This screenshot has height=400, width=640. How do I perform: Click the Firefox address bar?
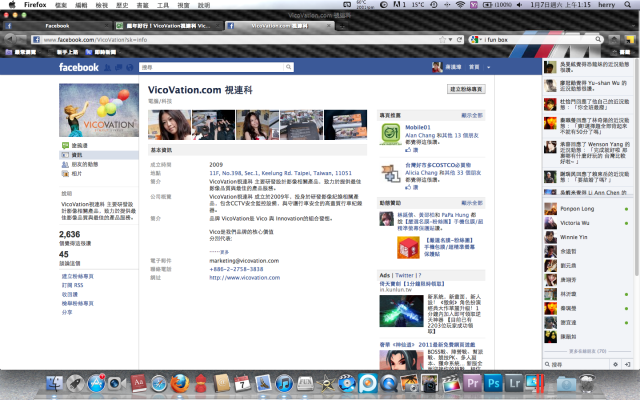[x=241, y=40]
